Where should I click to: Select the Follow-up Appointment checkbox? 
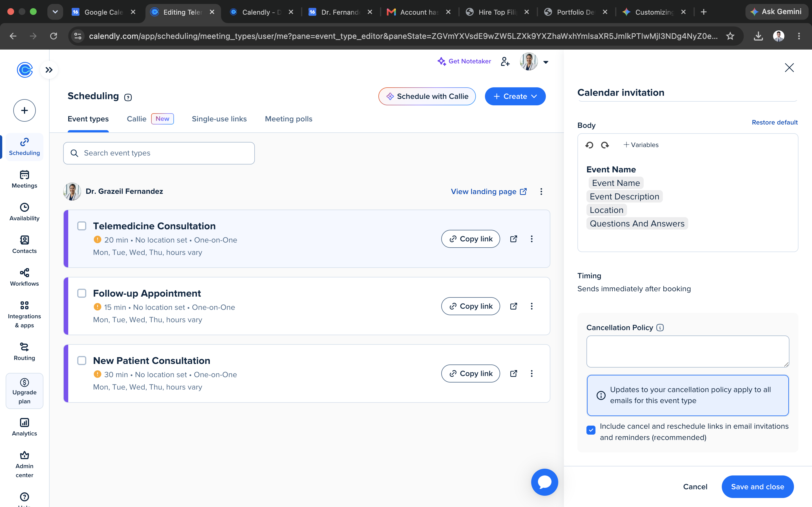pos(82,293)
